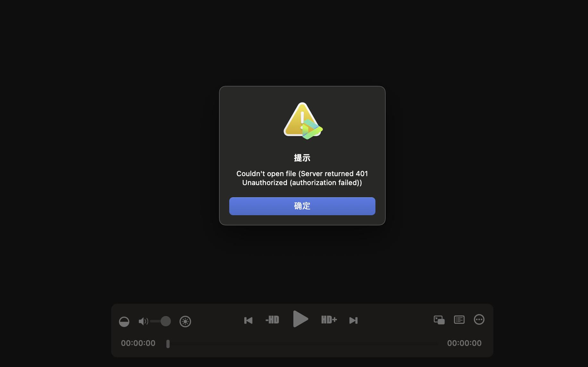Enable picture-in-picture mode icon
588x367 pixels.
click(439, 320)
